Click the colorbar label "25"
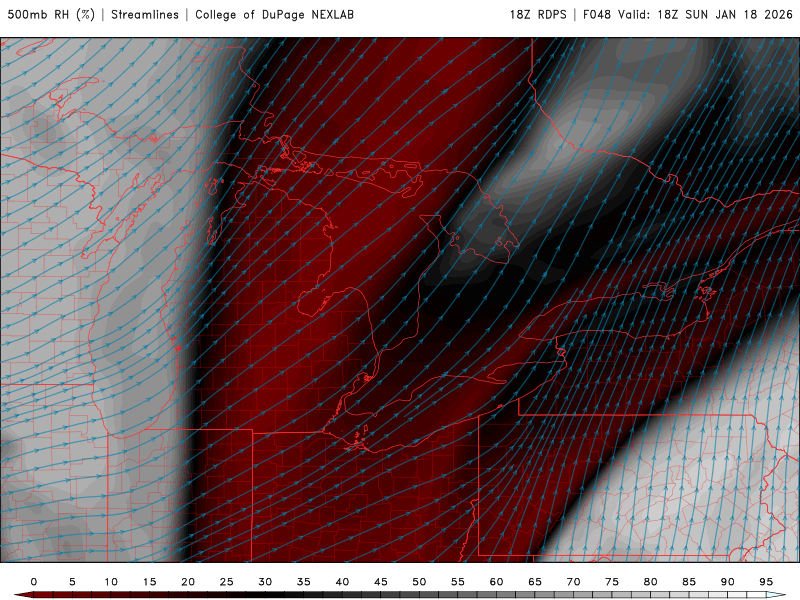Image resolution: width=800 pixels, height=600 pixels. (227, 582)
